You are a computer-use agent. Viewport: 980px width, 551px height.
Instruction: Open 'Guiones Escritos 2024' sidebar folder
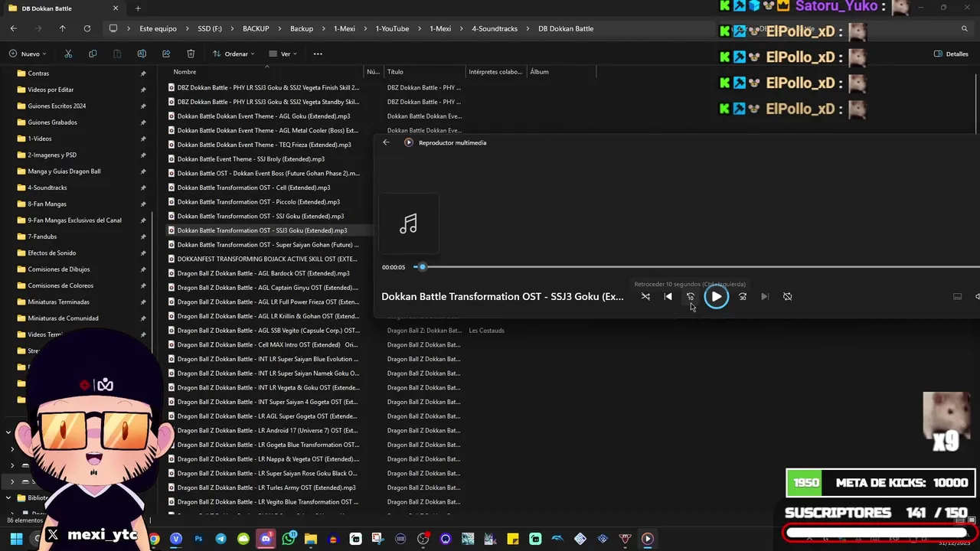coord(57,106)
